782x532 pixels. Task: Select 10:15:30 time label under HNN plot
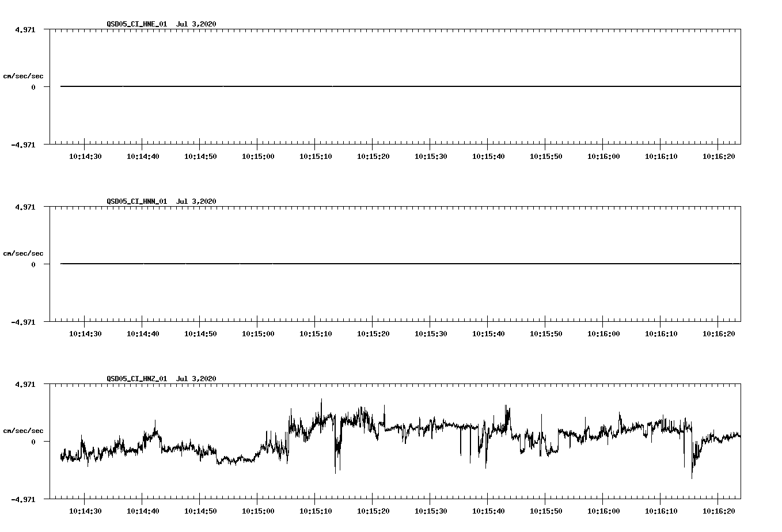point(431,334)
